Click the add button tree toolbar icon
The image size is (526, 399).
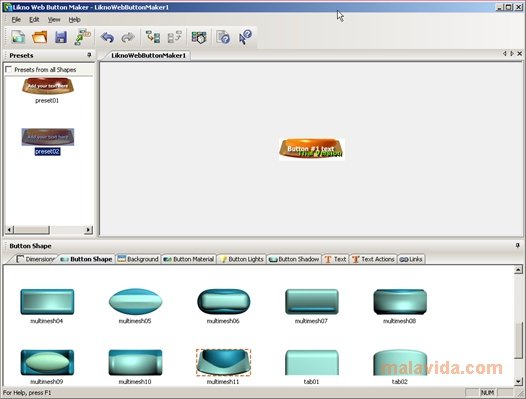[153, 37]
